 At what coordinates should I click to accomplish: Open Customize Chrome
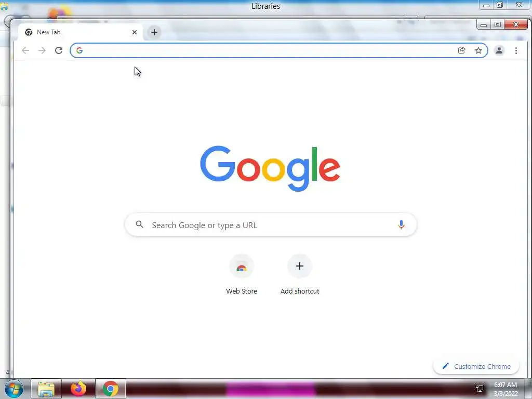476,366
